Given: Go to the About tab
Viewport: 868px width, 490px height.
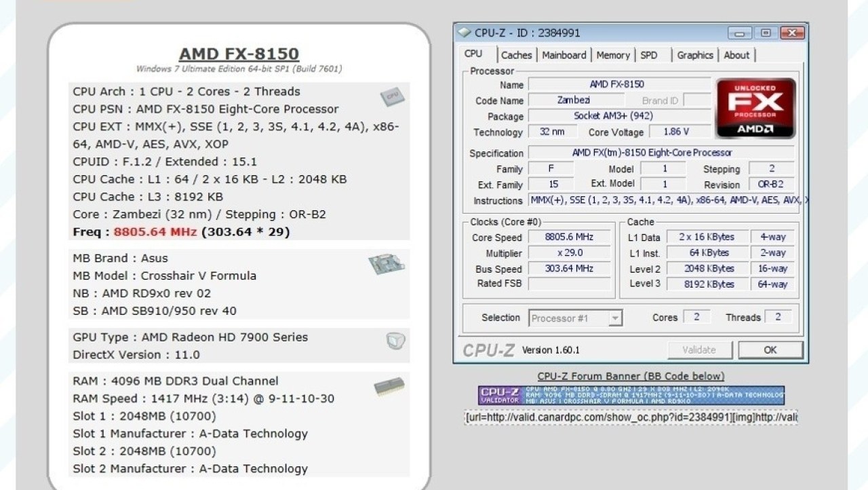Looking at the screenshot, I should [x=736, y=56].
